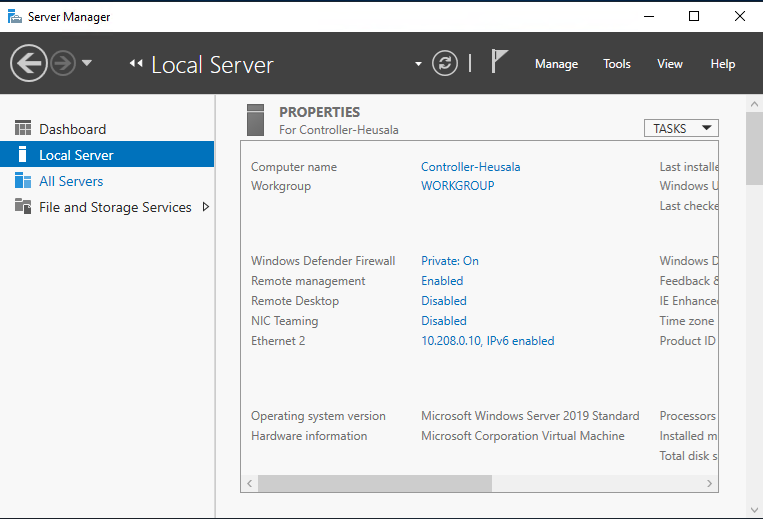
Task: Click the 'Processors' label
Action: [688, 416]
